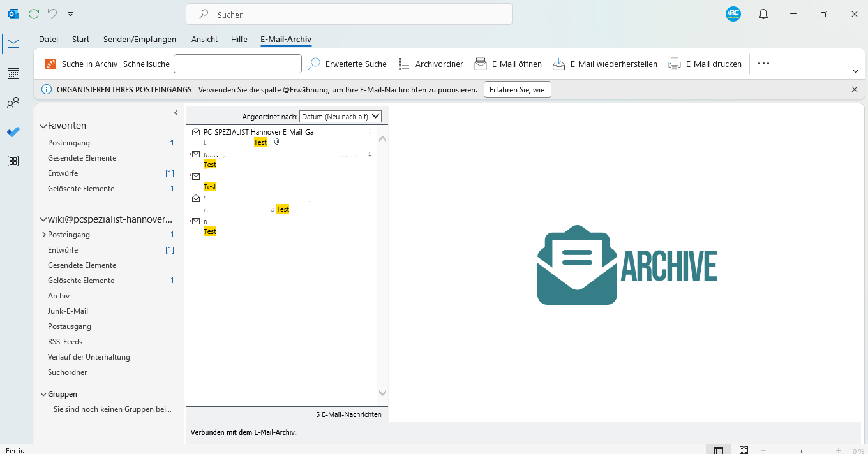Click the Suche in Archiv icon
This screenshot has height=454, width=868.
point(50,64)
